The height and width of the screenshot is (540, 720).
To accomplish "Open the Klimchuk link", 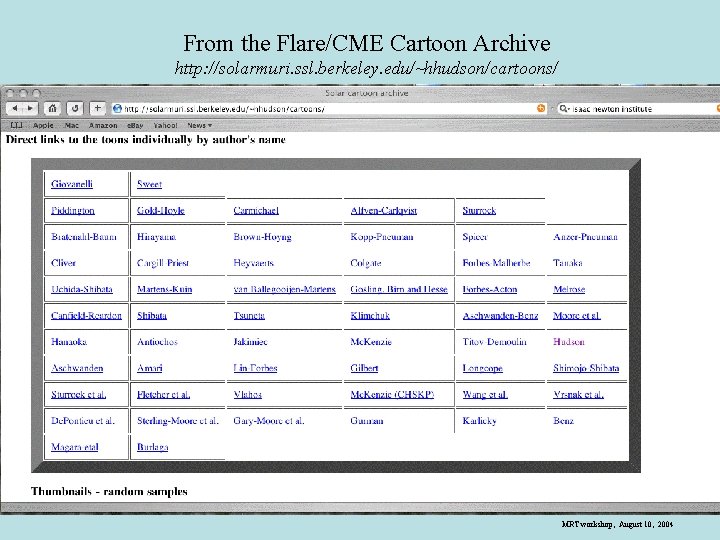I will (370, 315).
